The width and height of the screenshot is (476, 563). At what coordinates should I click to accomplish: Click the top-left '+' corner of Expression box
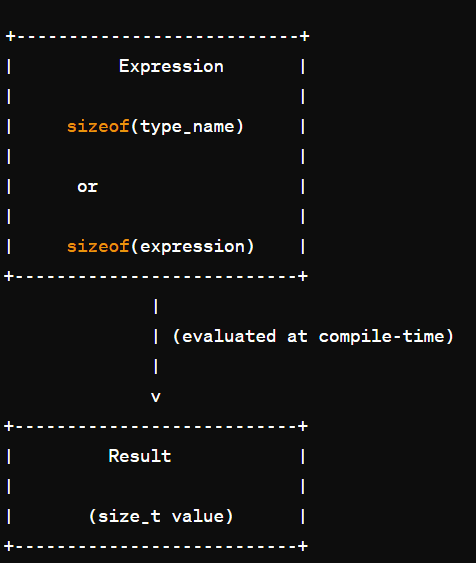[x=10, y=36]
